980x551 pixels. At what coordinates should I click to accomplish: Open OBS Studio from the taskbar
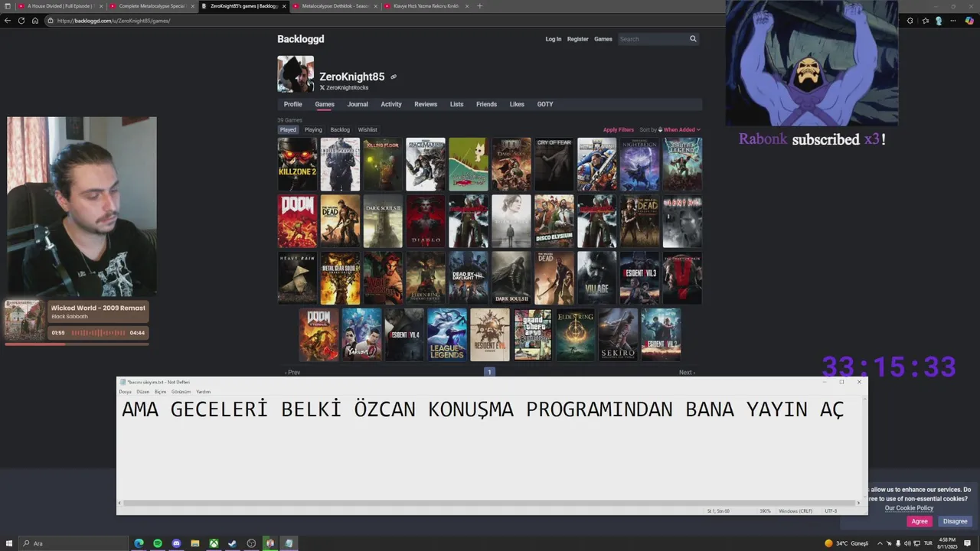coord(251,543)
